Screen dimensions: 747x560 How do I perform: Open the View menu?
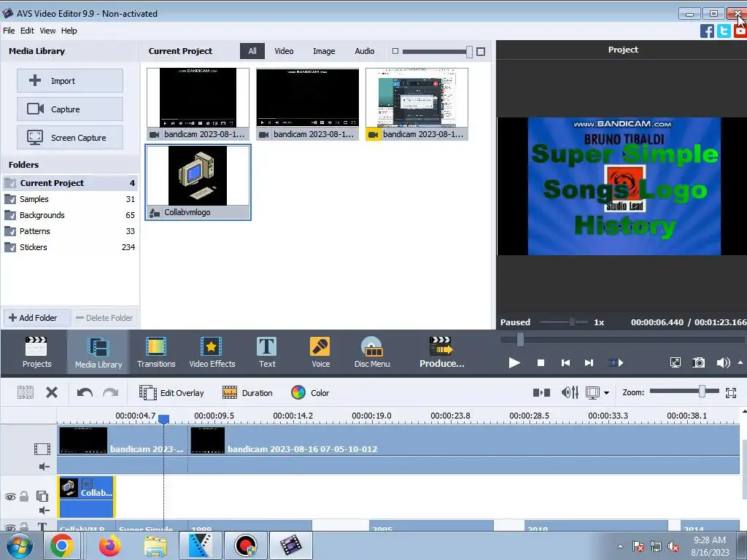(x=47, y=31)
